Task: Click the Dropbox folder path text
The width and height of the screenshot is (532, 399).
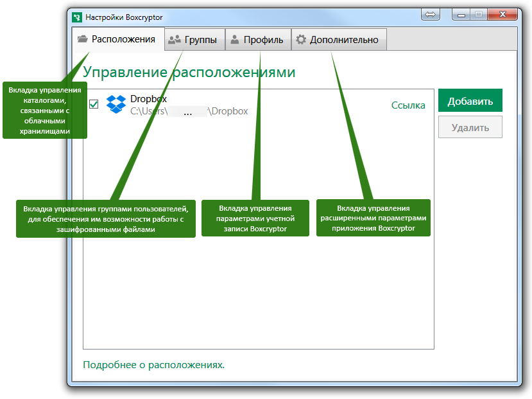Action: click(189, 111)
